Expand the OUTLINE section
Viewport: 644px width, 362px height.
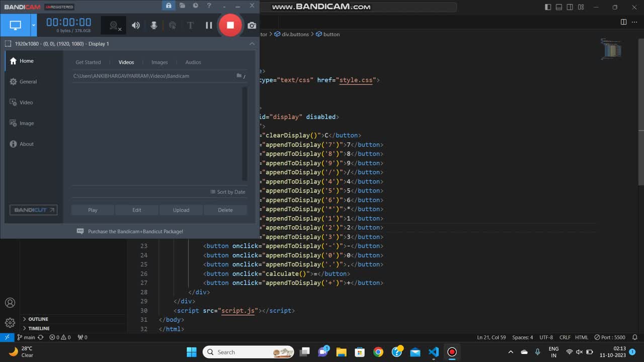tap(38, 319)
